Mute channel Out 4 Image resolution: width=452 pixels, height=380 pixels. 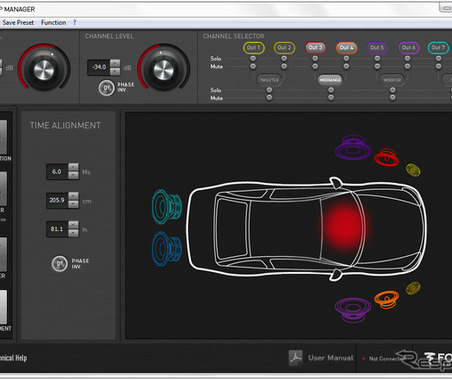tap(346, 66)
